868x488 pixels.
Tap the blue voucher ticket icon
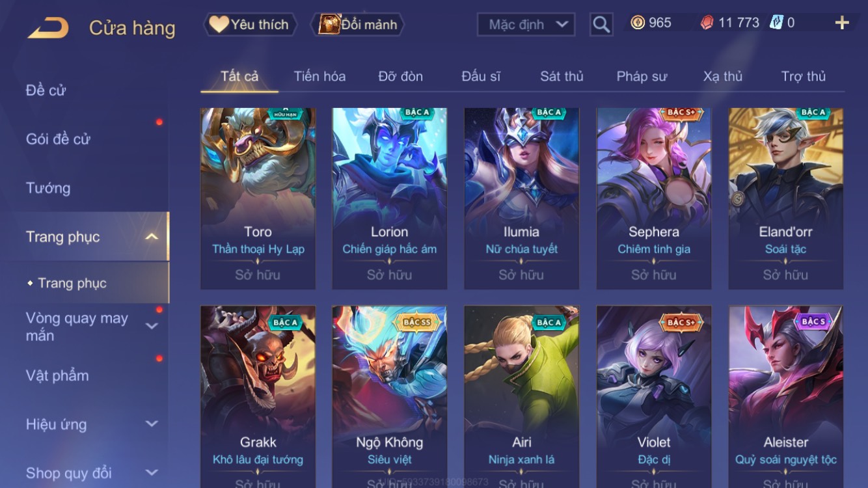776,23
